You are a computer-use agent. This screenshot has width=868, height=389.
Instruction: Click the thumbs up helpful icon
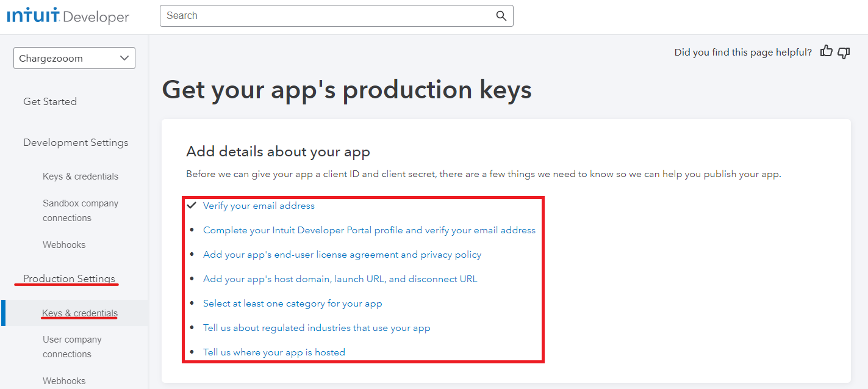[x=827, y=51]
